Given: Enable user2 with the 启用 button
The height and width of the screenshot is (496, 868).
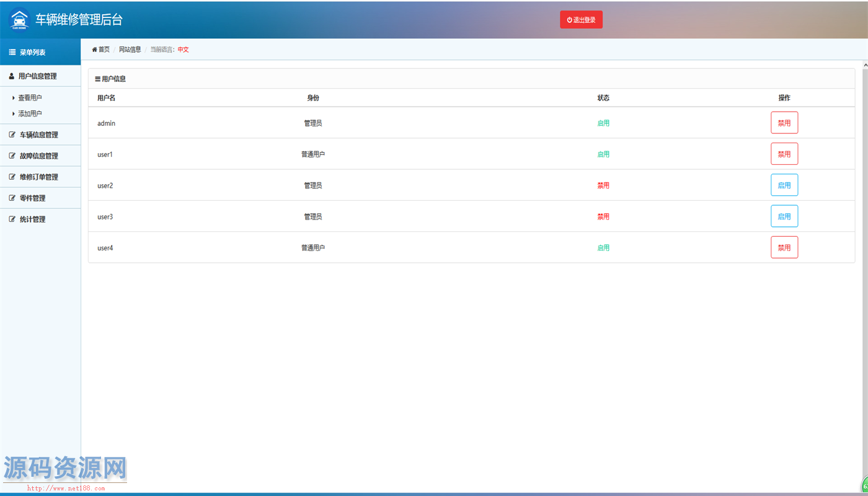Looking at the screenshot, I should [784, 185].
